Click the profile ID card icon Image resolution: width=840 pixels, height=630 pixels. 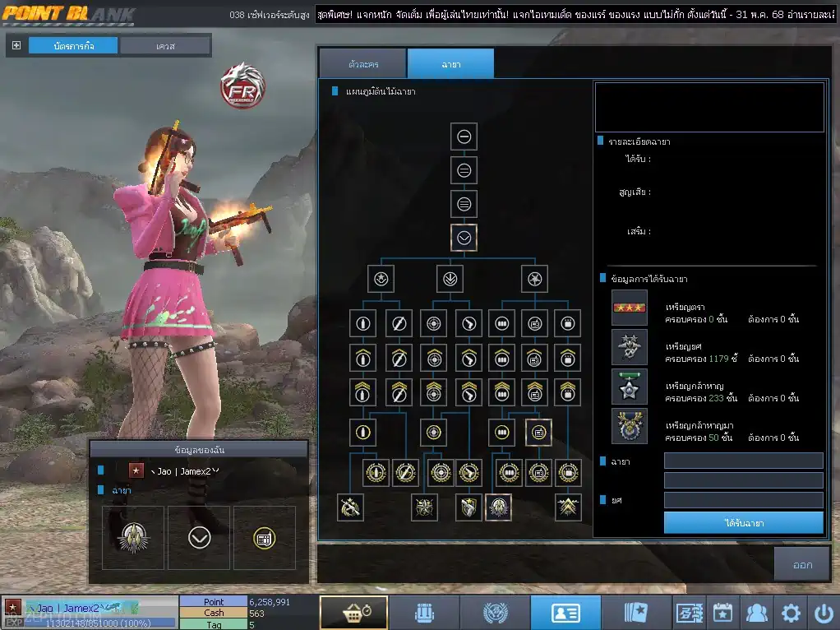tap(565, 613)
